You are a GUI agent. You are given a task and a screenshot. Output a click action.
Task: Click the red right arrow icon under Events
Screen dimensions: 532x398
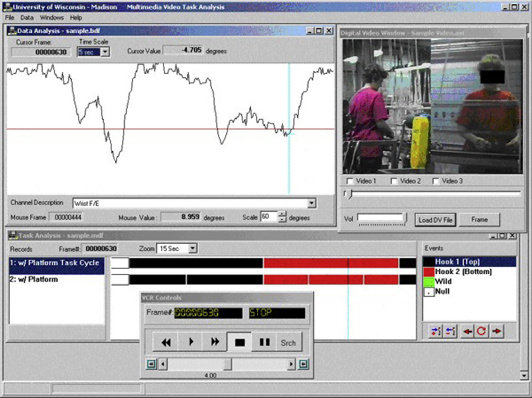496,331
